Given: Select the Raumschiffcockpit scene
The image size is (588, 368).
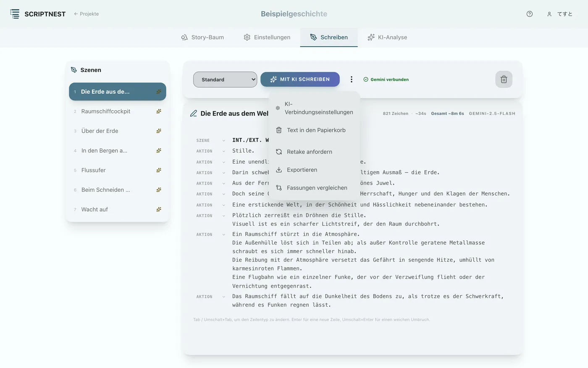Looking at the screenshot, I should (118, 111).
